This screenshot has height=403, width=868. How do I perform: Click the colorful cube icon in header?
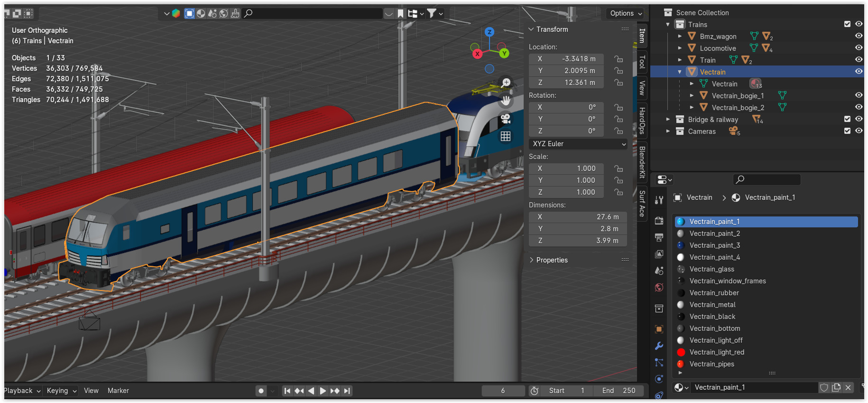[176, 13]
